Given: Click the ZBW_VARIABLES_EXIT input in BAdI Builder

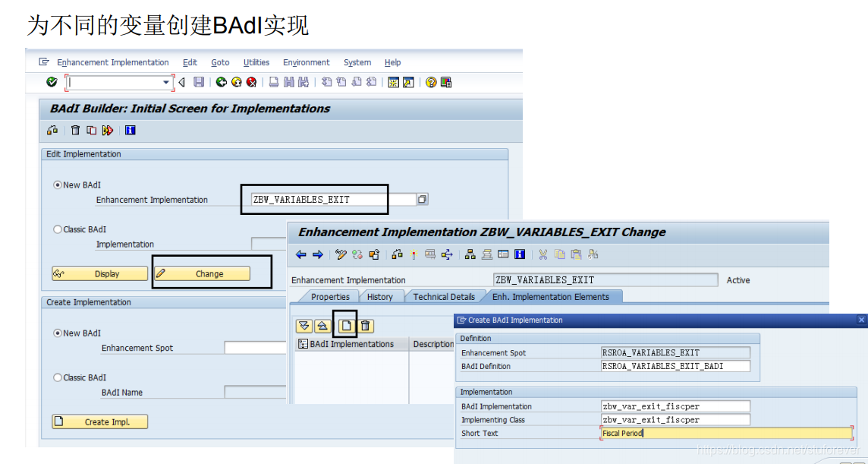Looking at the screenshot, I should [334, 200].
